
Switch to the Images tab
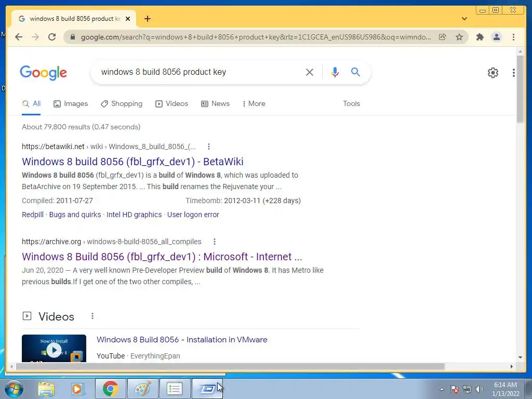coord(71,104)
